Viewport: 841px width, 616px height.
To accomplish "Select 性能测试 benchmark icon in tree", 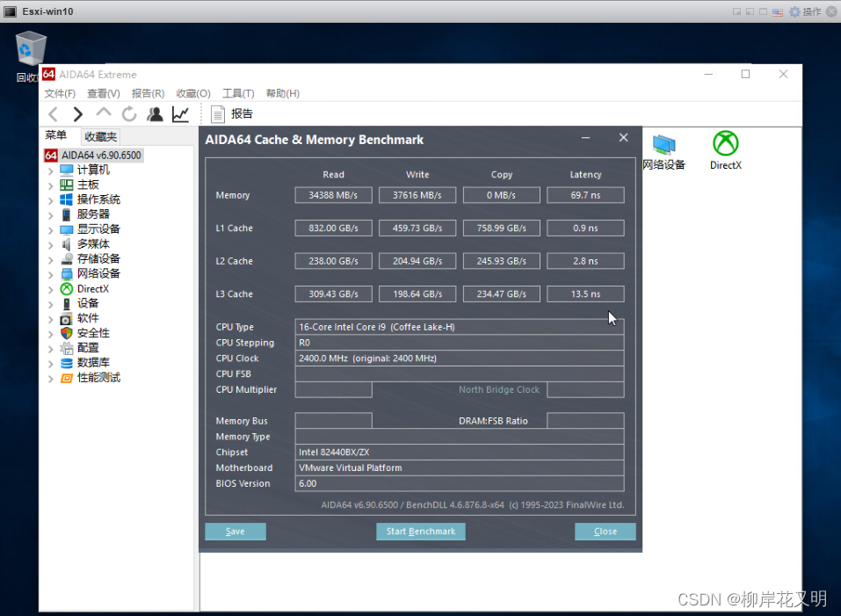I will (x=67, y=378).
